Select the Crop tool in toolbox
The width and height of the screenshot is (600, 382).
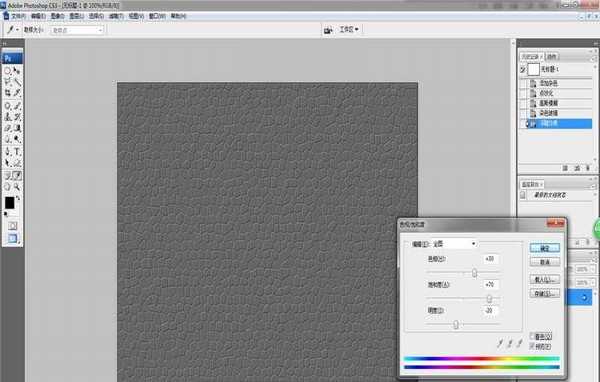8,93
